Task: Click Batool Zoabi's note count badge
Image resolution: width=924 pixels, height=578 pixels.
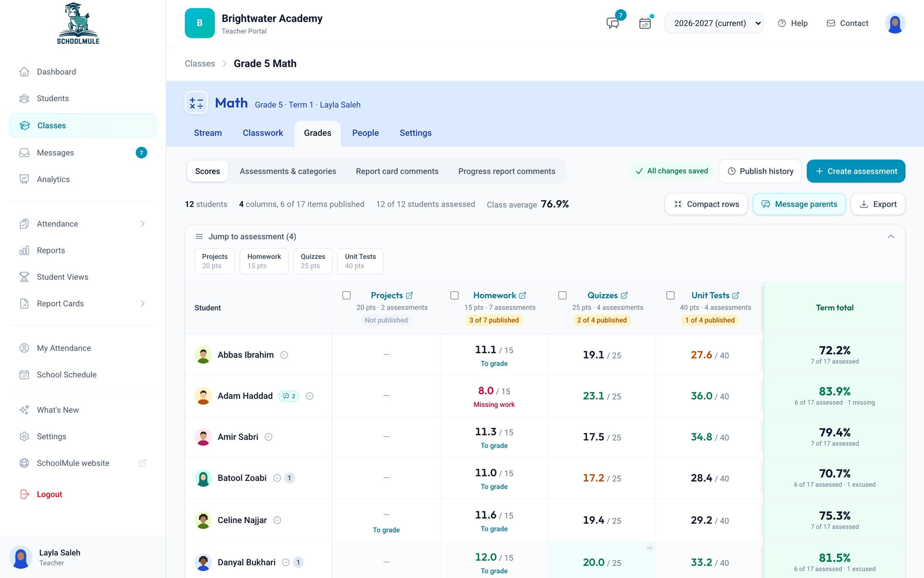Action: point(290,478)
